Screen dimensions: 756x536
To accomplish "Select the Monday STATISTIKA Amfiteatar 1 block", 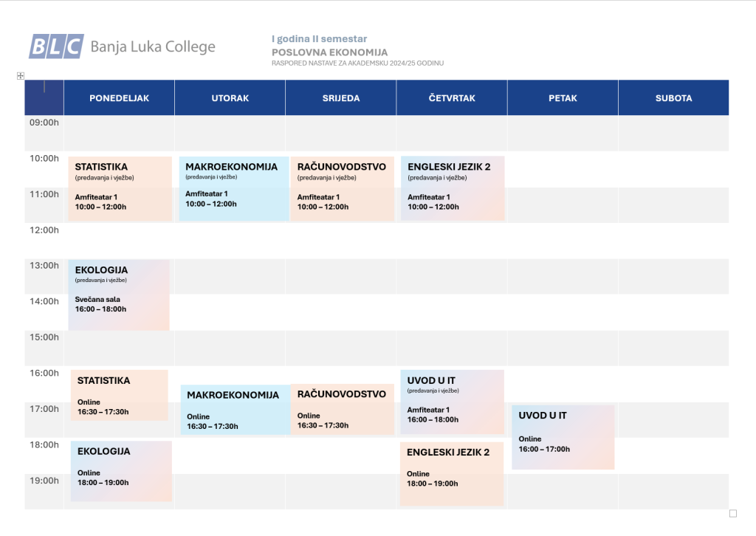I will tap(120, 188).
